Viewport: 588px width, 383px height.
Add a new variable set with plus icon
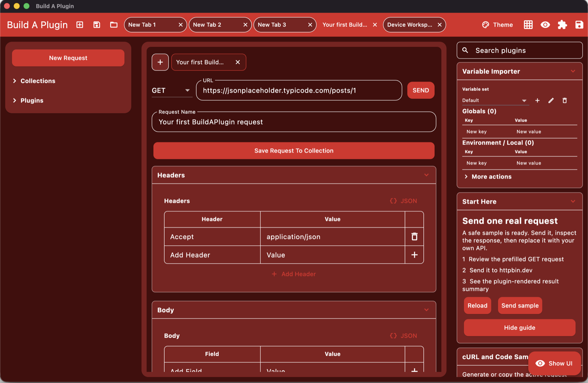pos(537,100)
